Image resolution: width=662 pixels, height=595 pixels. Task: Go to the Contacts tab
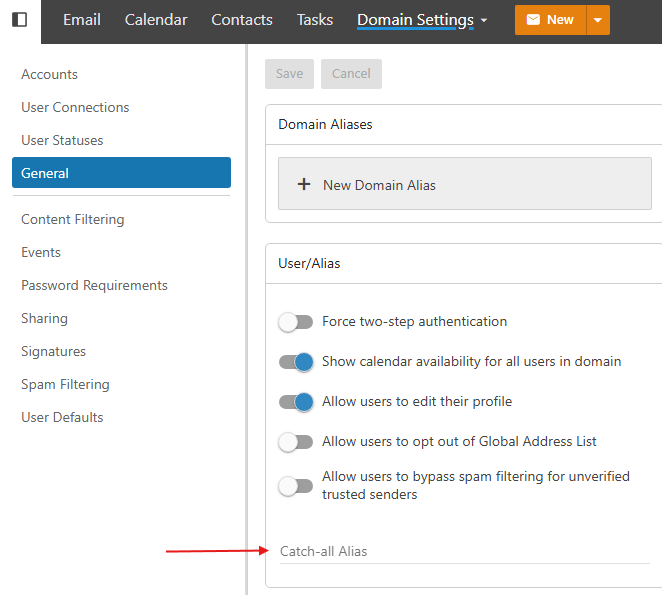(x=242, y=20)
